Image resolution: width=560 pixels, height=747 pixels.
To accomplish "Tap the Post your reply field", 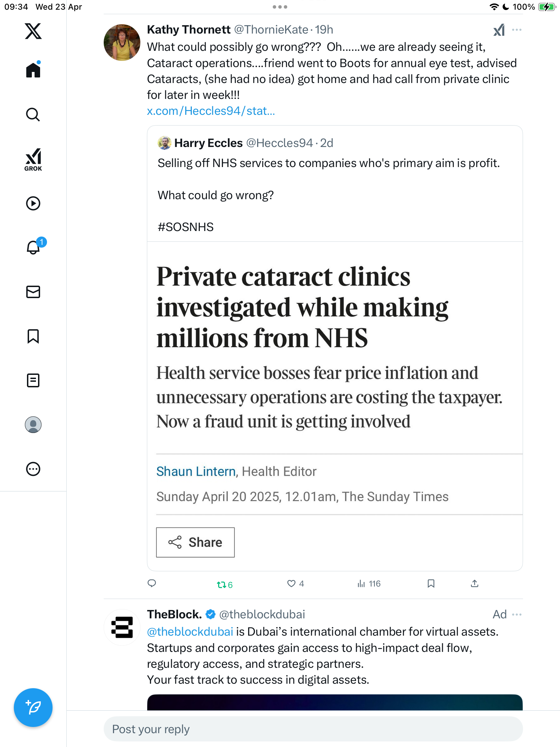I will click(x=313, y=729).
